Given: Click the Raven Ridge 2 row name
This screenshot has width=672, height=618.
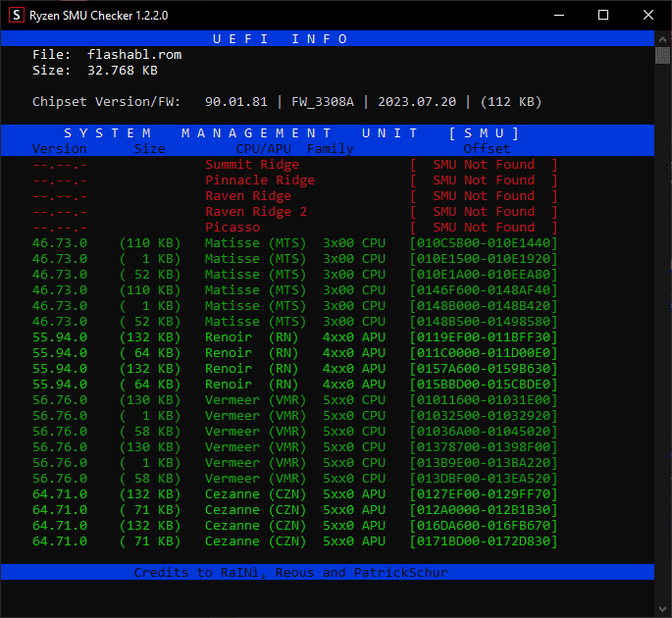Looking at the screenshot, I should pyautogui.click(x=256, y=212).
